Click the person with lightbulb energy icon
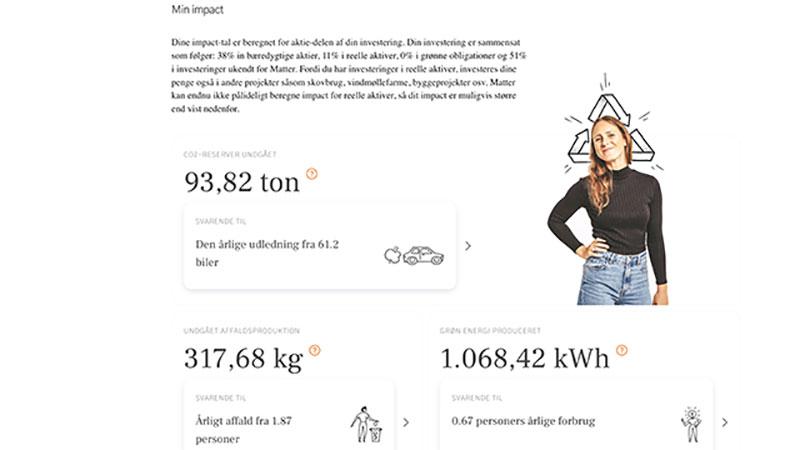 pyautogui.click(x=691, y=424)
